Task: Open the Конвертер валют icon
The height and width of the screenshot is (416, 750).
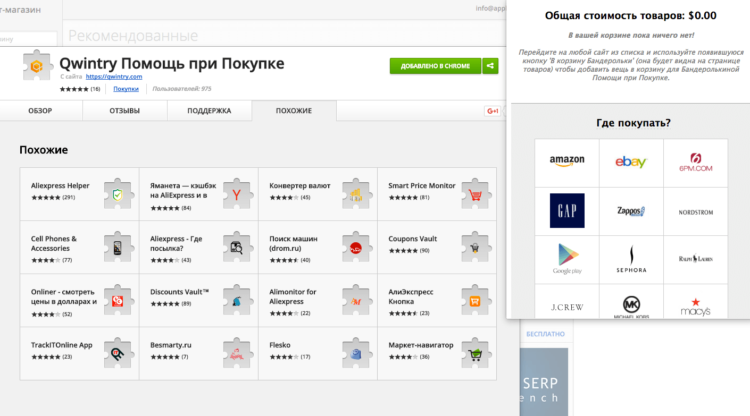Action: [x=356, y=194]
